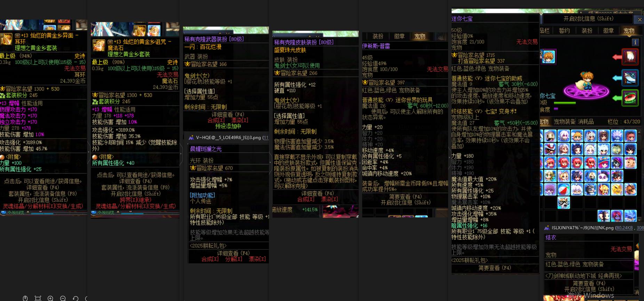Viewport: 644px width, 301px height.
Task: Click the fit-to-window icon in the viewer toolbar
Action: pos(38,298)
